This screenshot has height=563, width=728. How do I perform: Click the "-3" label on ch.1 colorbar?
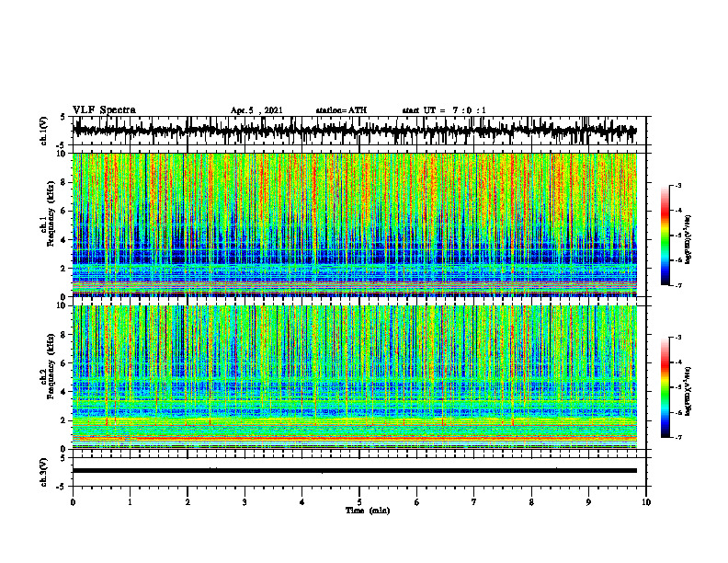click(678, 185)
